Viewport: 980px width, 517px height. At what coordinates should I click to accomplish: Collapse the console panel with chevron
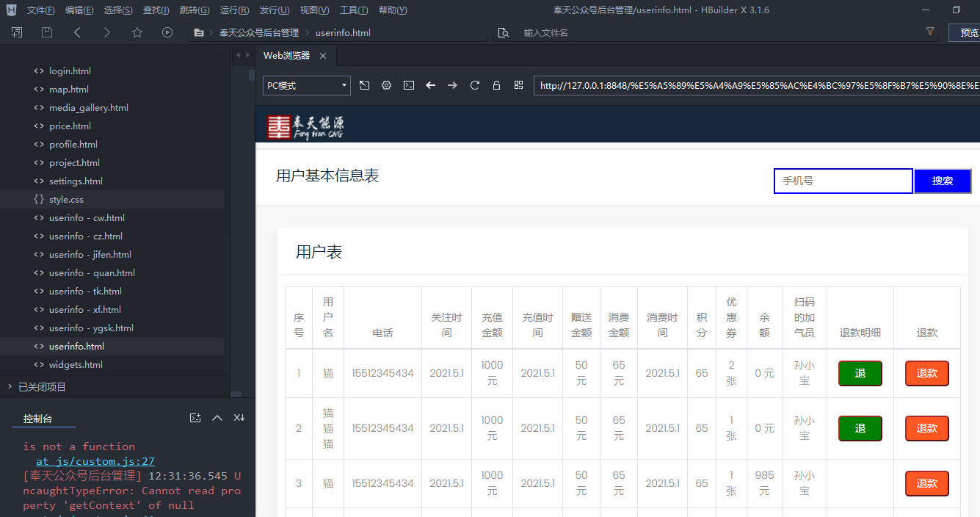point(217,418)
